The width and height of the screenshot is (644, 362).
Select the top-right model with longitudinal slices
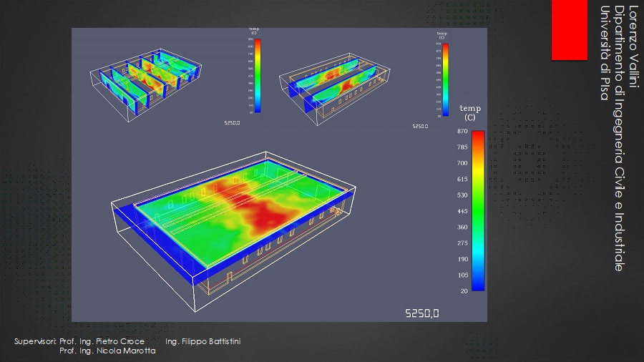click(x=342, y=86)
